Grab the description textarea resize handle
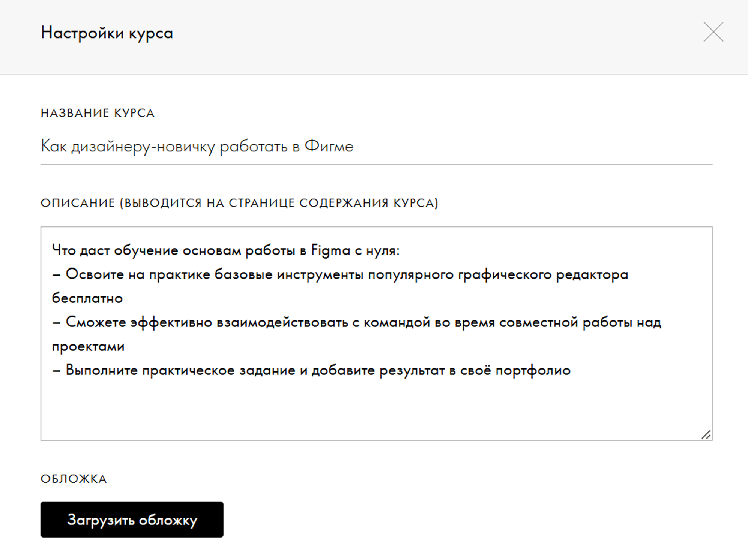748x560 pixels. (706, 434)
